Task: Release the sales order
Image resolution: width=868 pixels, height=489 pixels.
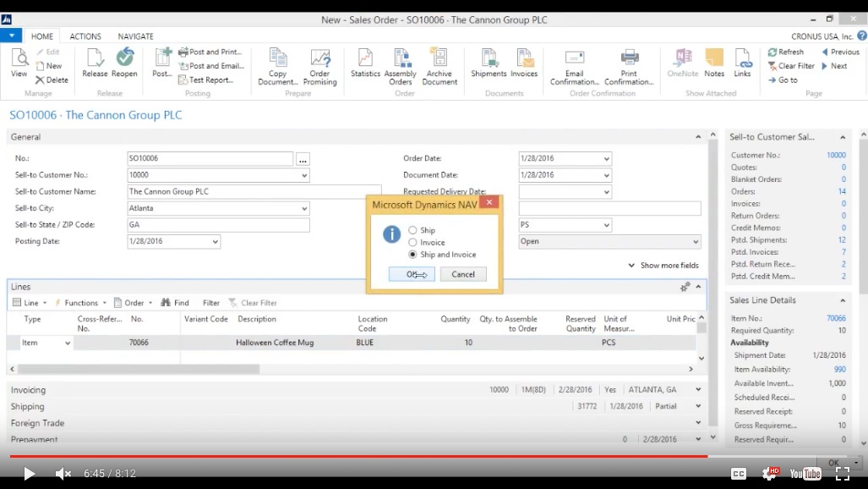Action: coord(95,63)
